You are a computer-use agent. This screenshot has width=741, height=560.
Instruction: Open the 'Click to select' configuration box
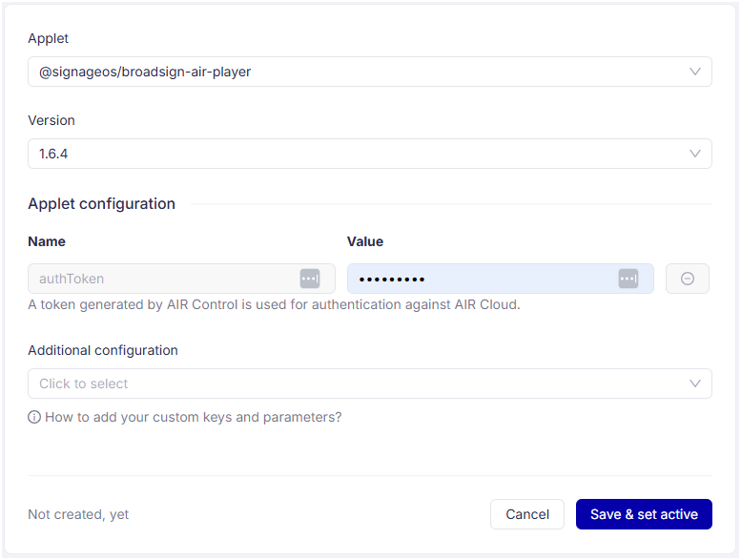[x=353, y=384]
